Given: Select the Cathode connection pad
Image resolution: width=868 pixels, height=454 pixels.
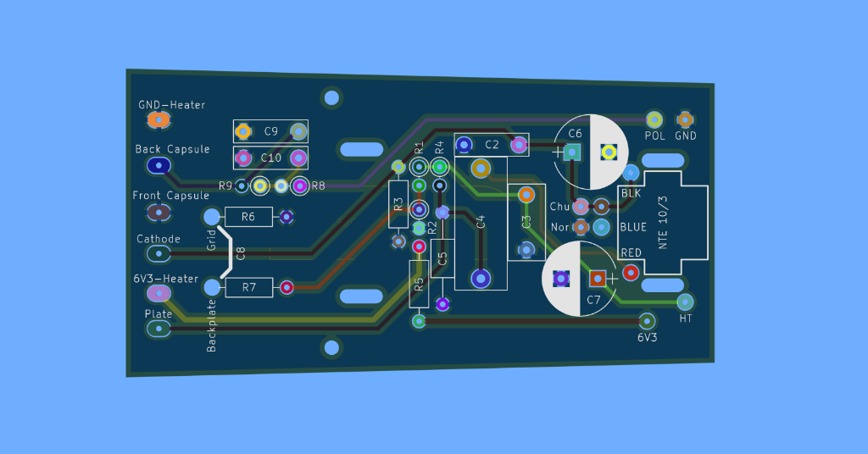Looking at the screenshot, I should 158,253.
